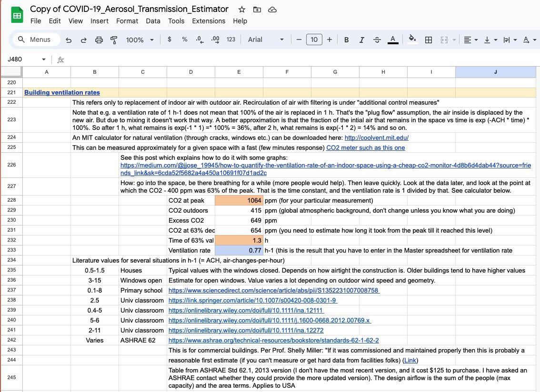This screenshot has width=540, height=392.
Task: Increase decimal places
Action: pyautogui.click(x=215, y=39)
